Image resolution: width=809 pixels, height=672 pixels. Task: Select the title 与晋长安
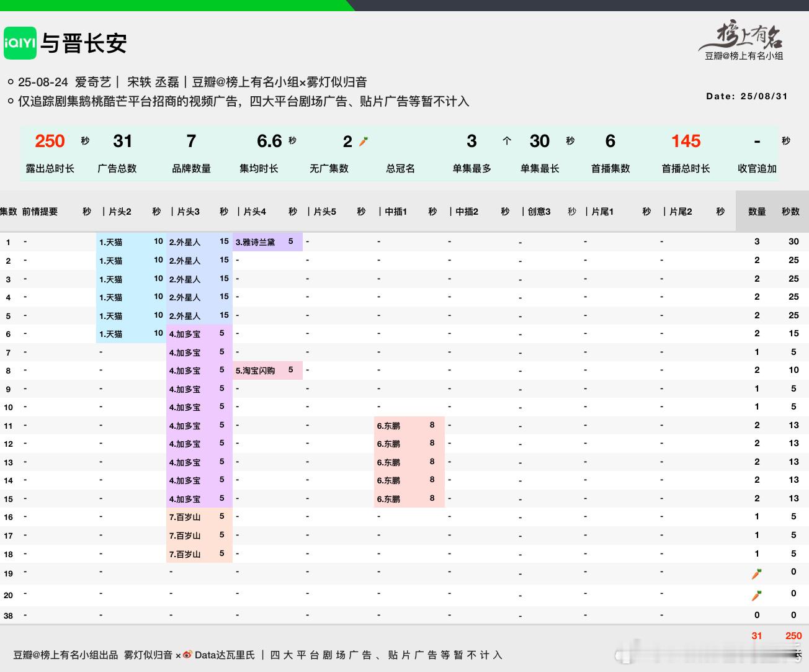[84, 43]
